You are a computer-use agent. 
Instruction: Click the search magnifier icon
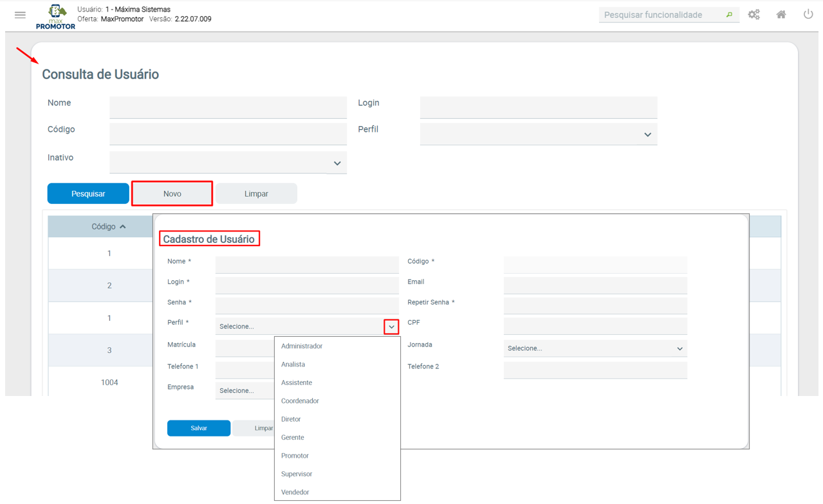(729, 15)
